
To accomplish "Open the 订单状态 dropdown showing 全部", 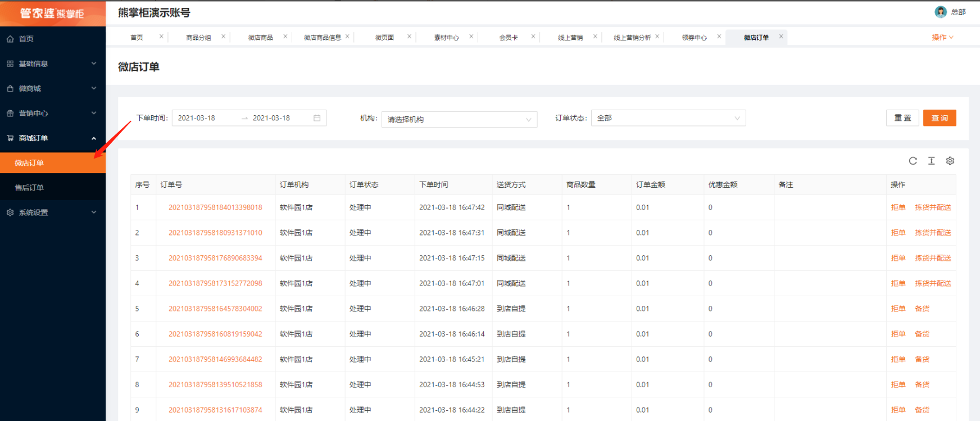I will click(668, 118).
